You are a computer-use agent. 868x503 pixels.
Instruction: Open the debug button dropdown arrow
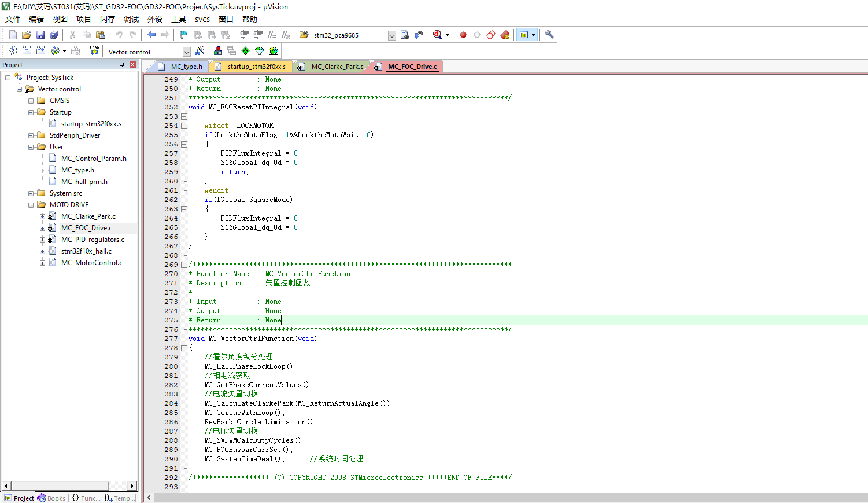pos(447,35)
